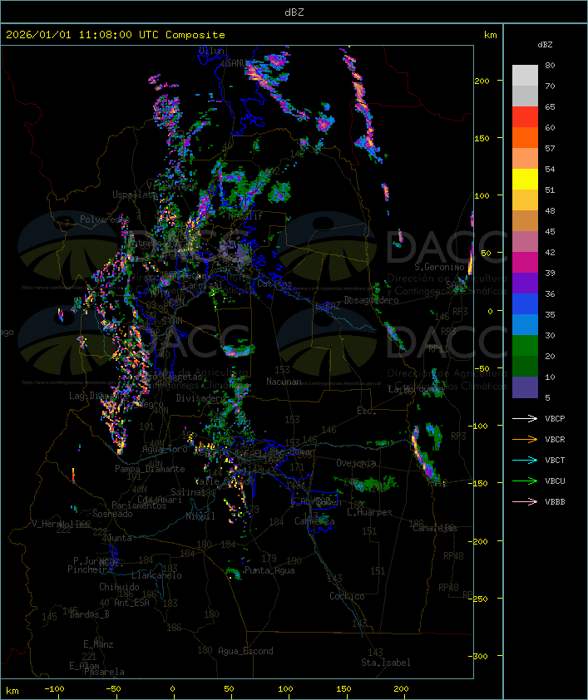Click the 'VBCU' legend label
588x700 pixels.
[555, 481]
